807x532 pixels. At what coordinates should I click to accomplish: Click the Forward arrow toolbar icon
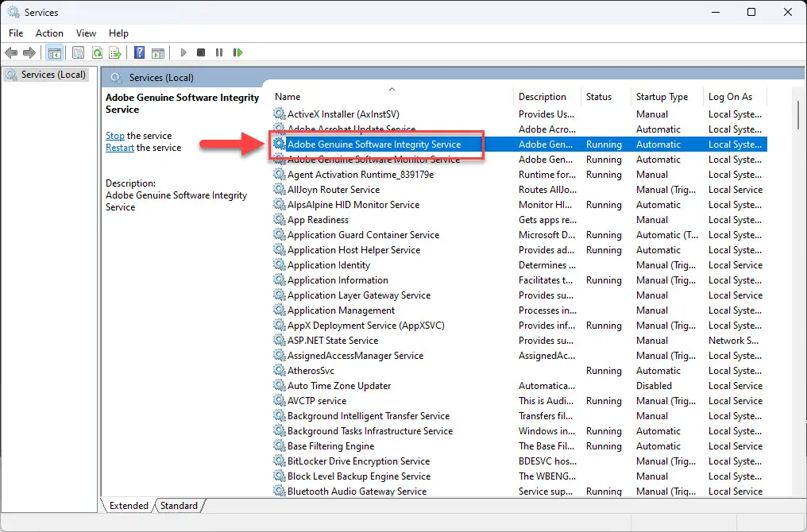pos(29,52)
